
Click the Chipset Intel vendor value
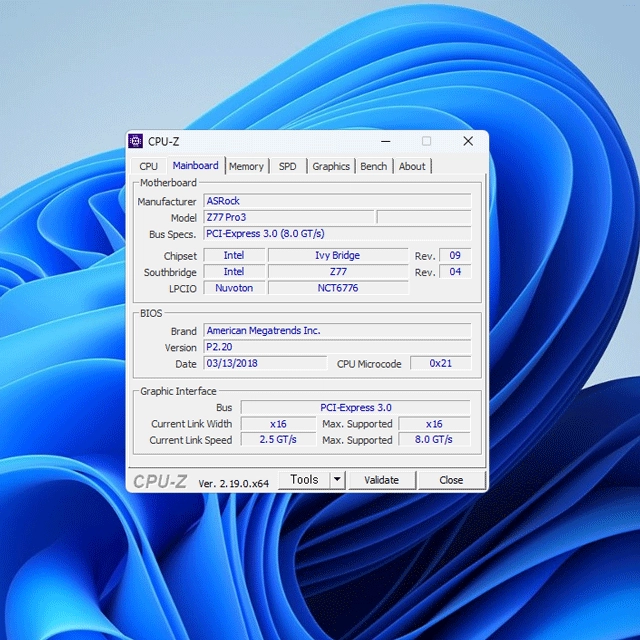tap(234, 255)
